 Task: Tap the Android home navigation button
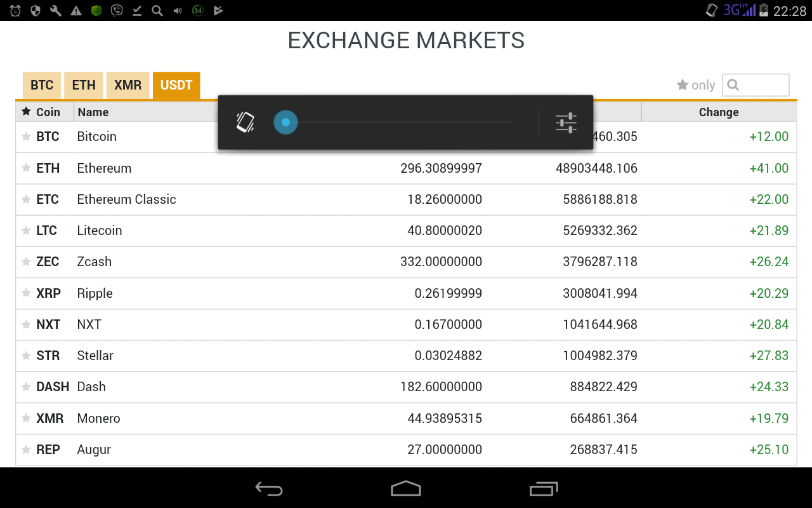tap(406, 488)
